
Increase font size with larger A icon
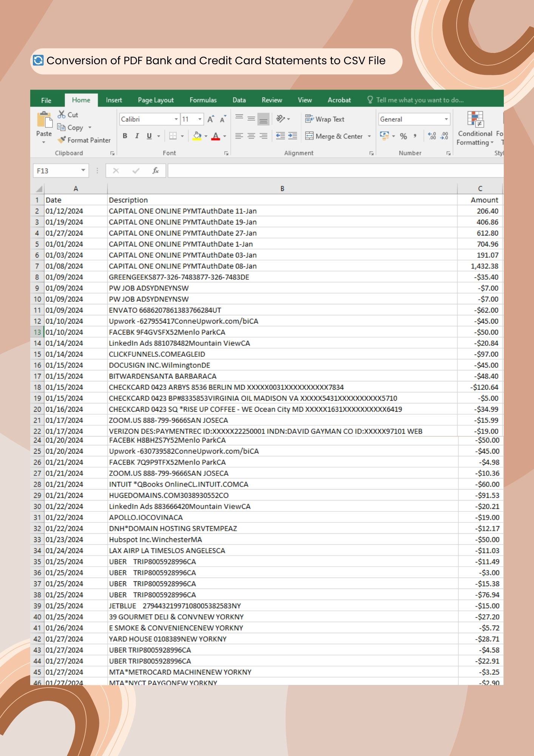(x=211, y=119)
